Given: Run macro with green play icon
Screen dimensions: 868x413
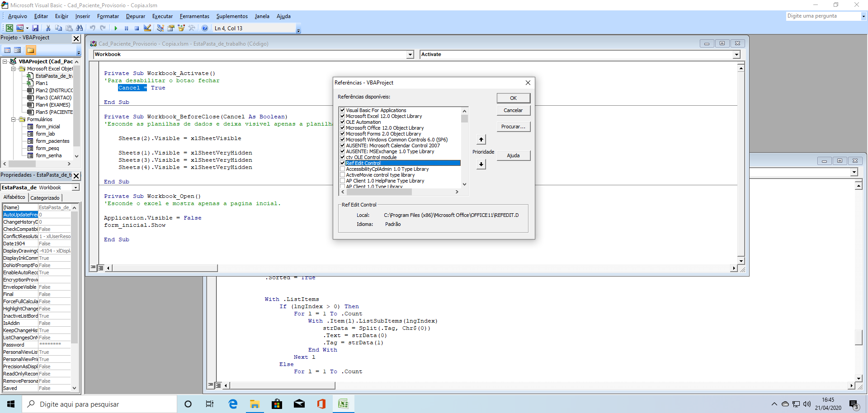Looking at the screenshot, I should click(x=116, y=28).
